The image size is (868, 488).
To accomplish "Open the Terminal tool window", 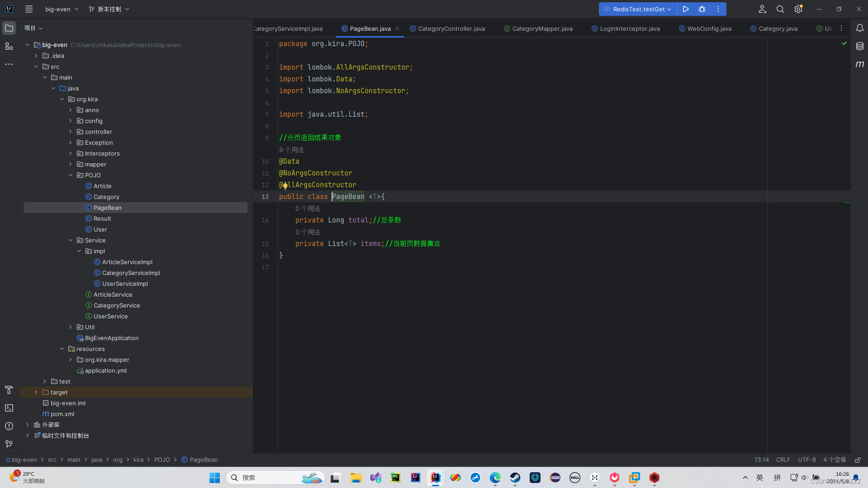I will tap(9, 408).
